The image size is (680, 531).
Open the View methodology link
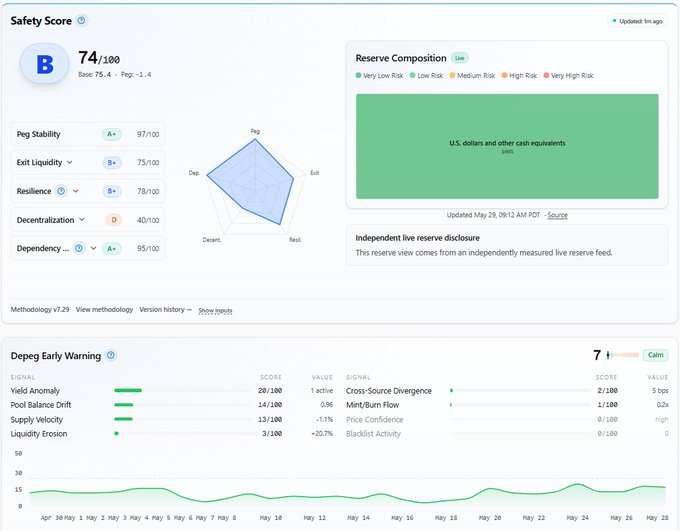coord(104,309)
